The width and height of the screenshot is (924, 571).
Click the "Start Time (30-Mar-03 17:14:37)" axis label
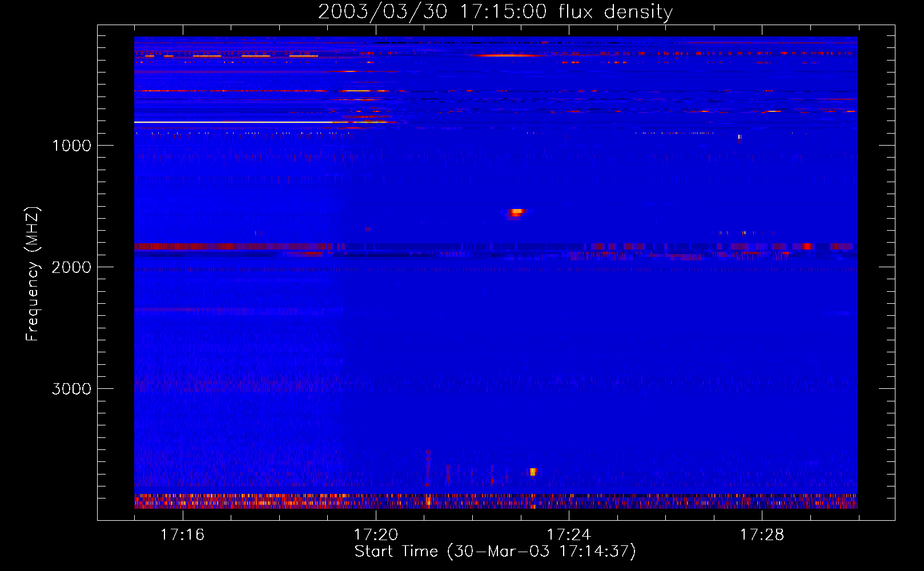[x=495, y=552]
